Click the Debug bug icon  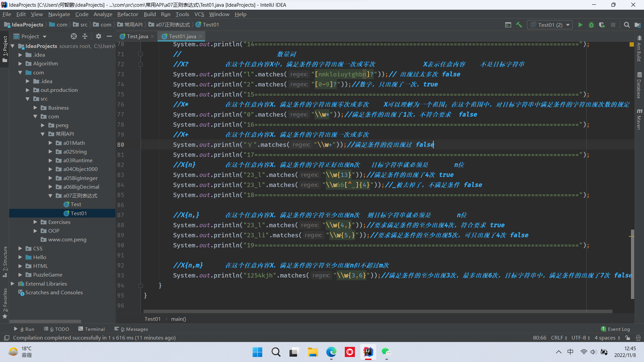click(x=591, y=25)
